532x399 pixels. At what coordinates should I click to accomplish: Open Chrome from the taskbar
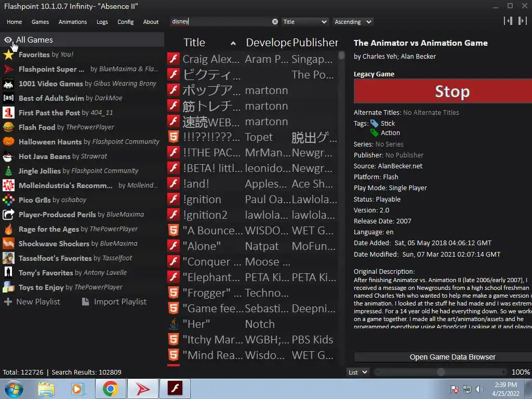coord(110,389)
